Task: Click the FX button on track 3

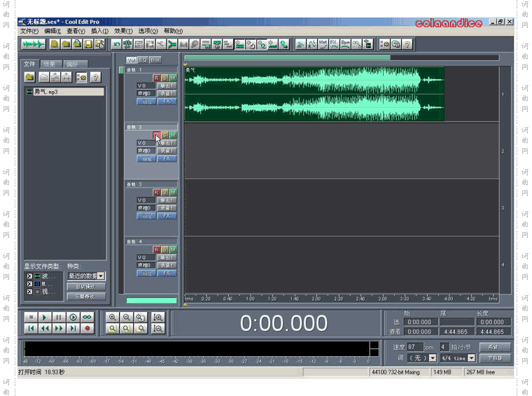Action: tap(167, 216)
